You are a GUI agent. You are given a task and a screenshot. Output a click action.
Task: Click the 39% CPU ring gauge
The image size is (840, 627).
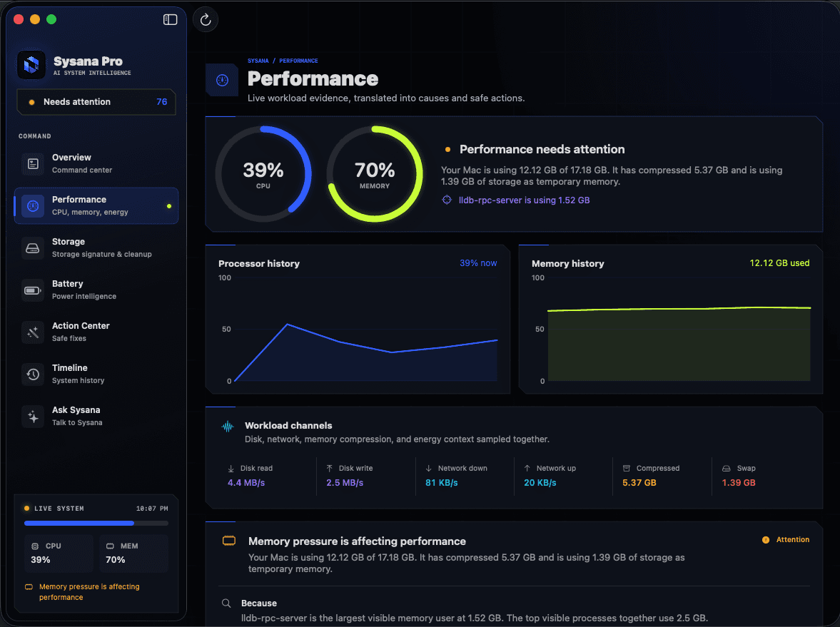(263, 175)
